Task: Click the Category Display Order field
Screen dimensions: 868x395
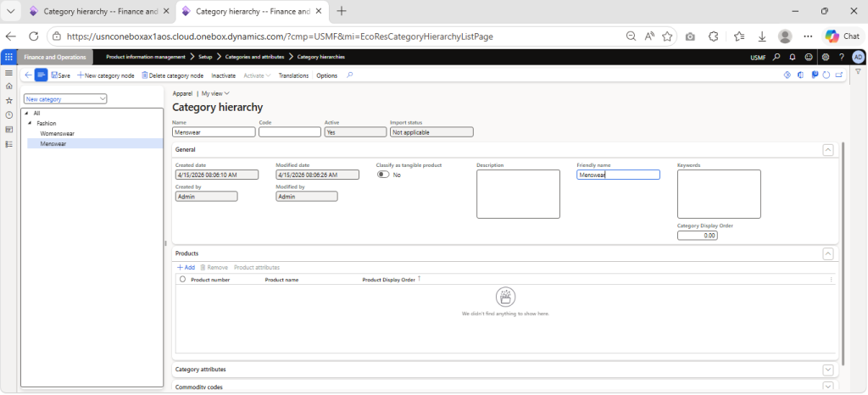Action: tap(697, 236)
